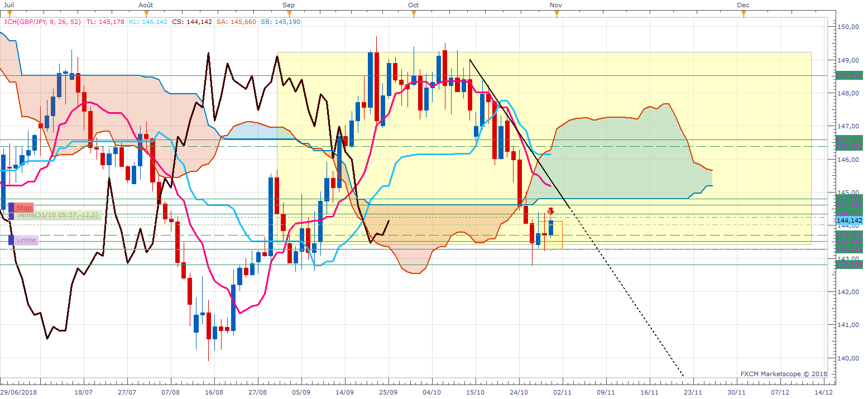Click the Dec month label

click(x=743, y=4)
